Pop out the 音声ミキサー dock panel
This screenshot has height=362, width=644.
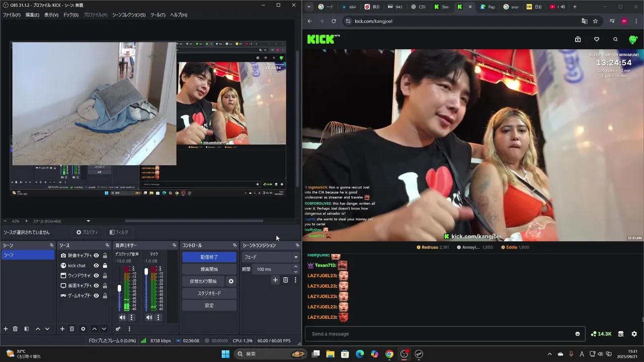175,245
